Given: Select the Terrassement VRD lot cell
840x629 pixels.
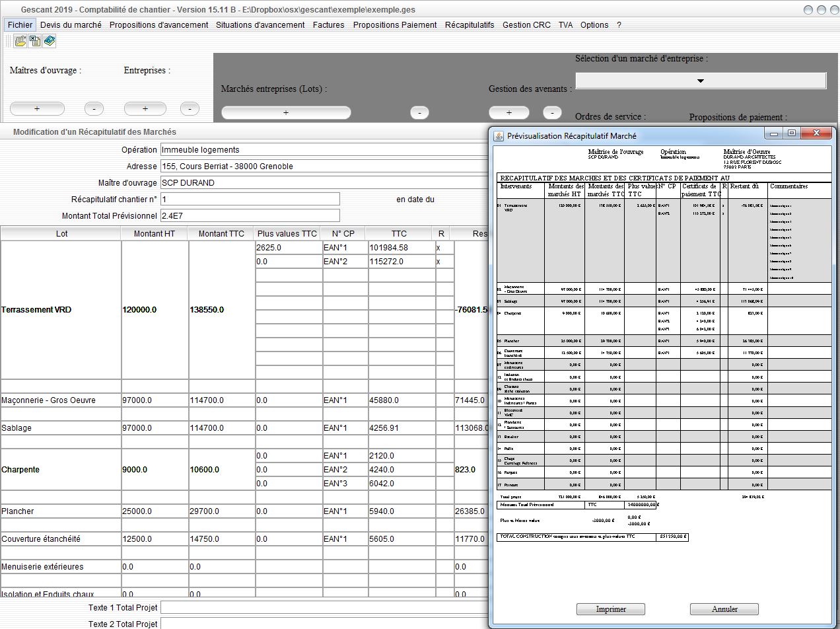Looking at the screenshot, I should tap(61, 310).
